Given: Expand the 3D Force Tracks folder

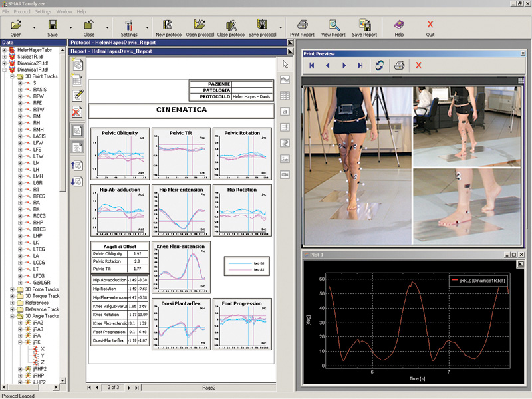Looking at the screenshot, I should pos(12,289).
